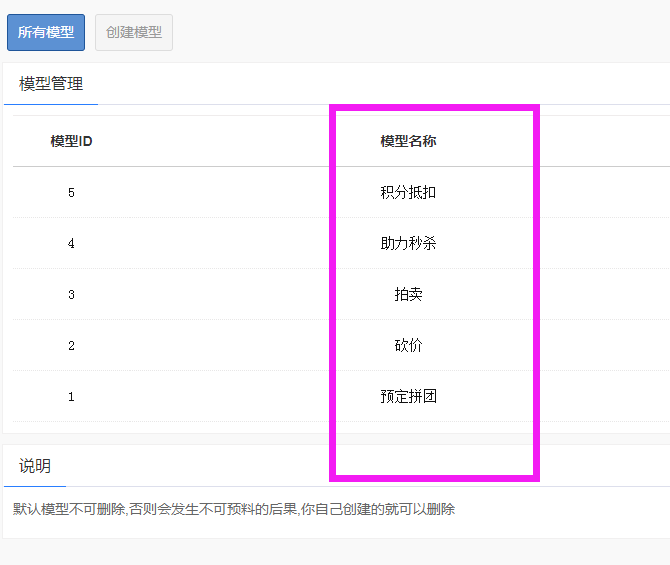670x565 pixels.
Task: Select the 拍卖 model entry
Action: 408,294
